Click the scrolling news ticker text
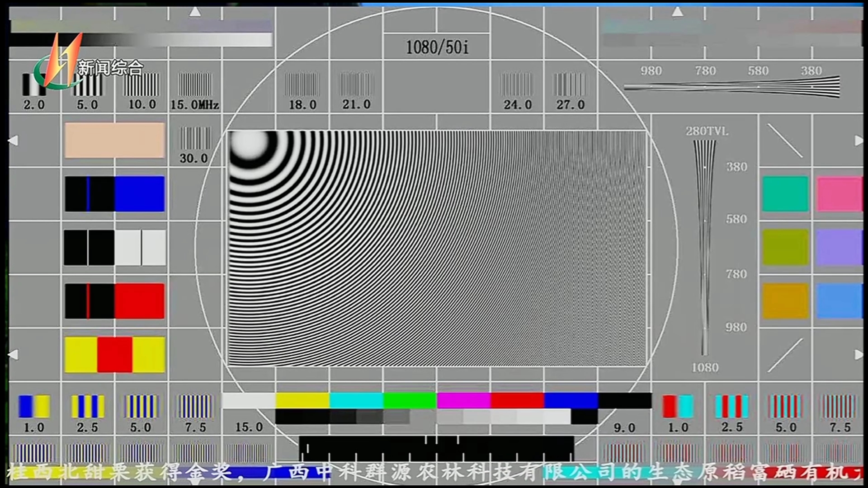 point(434,472)
